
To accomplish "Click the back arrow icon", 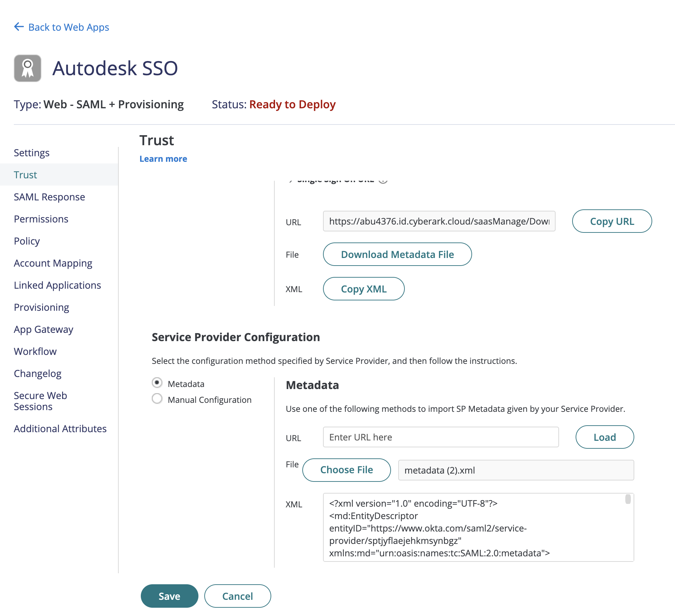I will pos(19,27).
